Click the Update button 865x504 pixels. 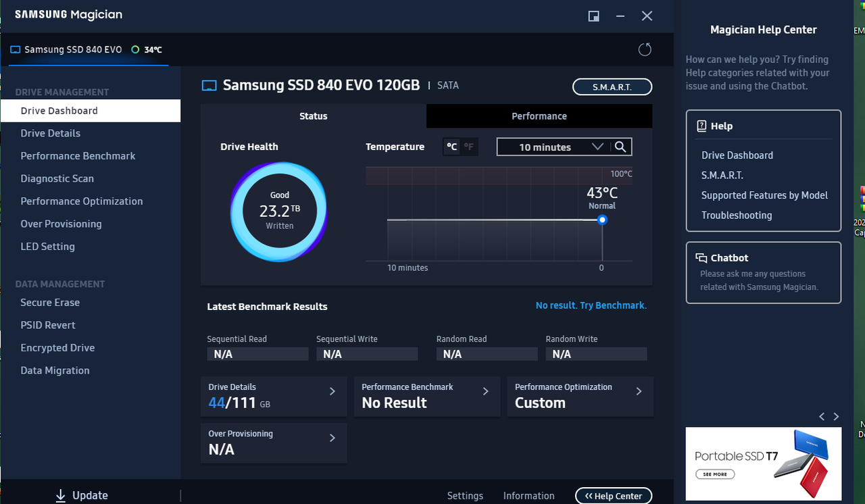click(82, 495)
